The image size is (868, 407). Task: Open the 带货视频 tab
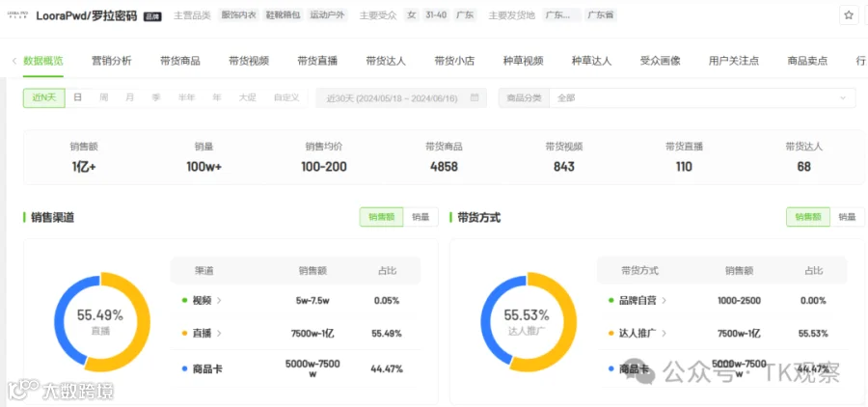[x=249, y=61]
